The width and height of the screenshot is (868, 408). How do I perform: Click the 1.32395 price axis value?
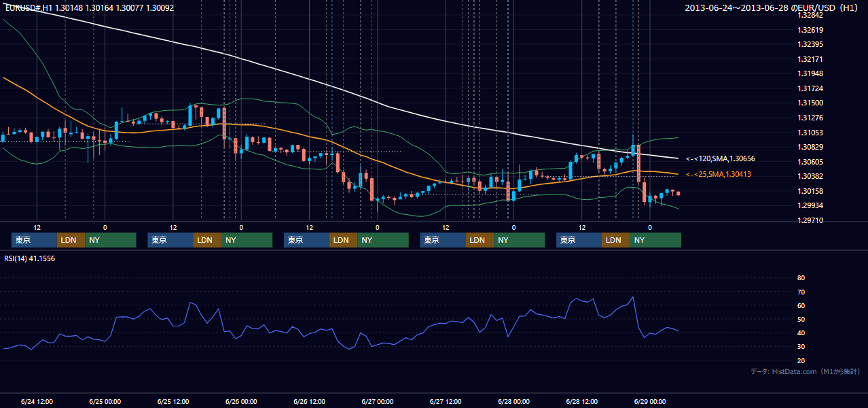(x=811, y=44)
